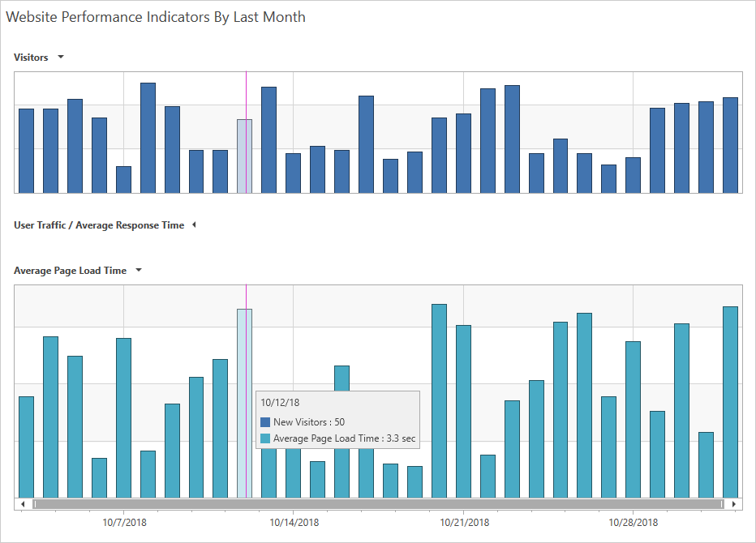The image size is (756, 543).
Task: Collapse the Average Page Load Time arrow
Action: [139, 271]
